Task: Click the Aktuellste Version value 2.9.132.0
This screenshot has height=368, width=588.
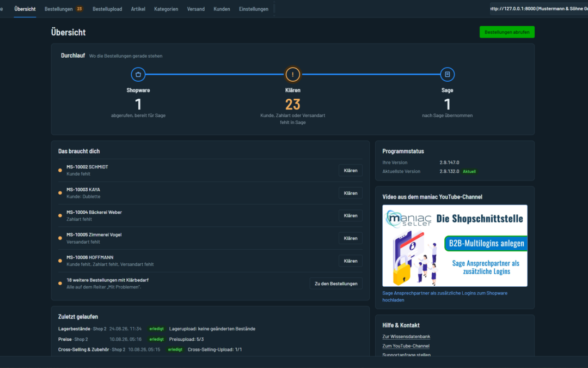Action: [x=449, y=171]
